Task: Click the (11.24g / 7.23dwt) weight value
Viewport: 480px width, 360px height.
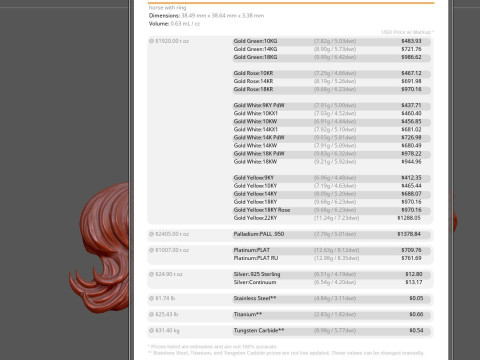Action: tap(336, 218)
